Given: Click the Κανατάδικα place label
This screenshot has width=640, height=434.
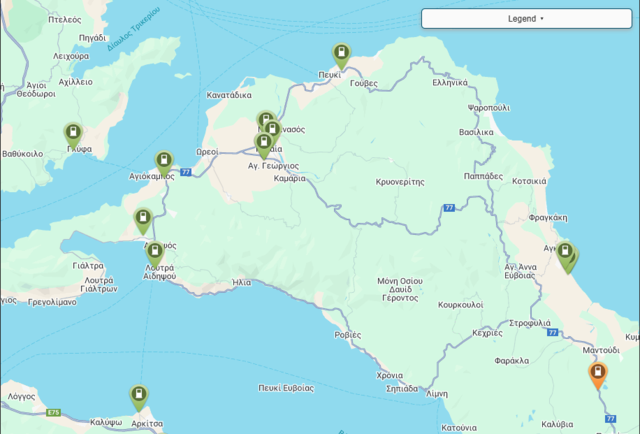Looking at the screenshot, I should [229, 95].
